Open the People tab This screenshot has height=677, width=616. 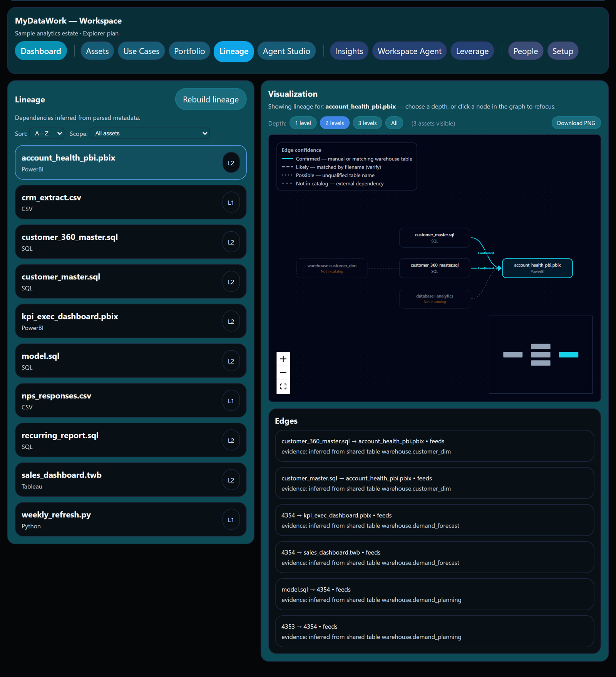point(526,51)
